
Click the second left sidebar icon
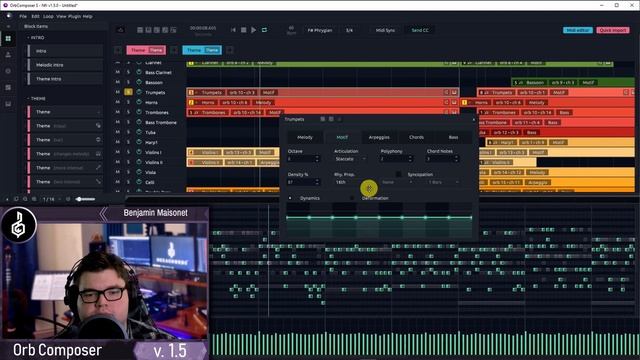click(x=8, y=55)
